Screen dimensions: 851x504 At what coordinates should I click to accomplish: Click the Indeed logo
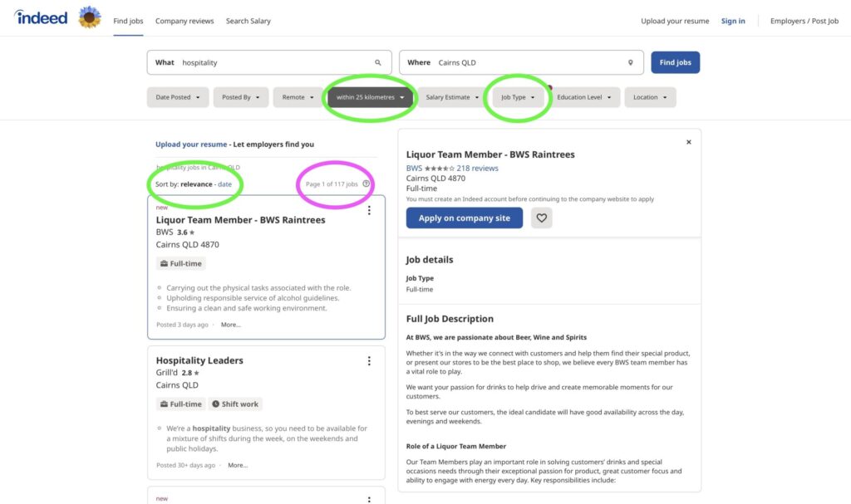[42, 17]
